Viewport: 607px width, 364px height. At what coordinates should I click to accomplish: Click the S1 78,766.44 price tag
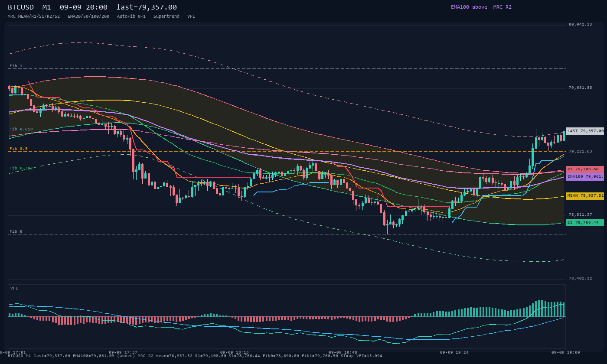coord(585,223)
